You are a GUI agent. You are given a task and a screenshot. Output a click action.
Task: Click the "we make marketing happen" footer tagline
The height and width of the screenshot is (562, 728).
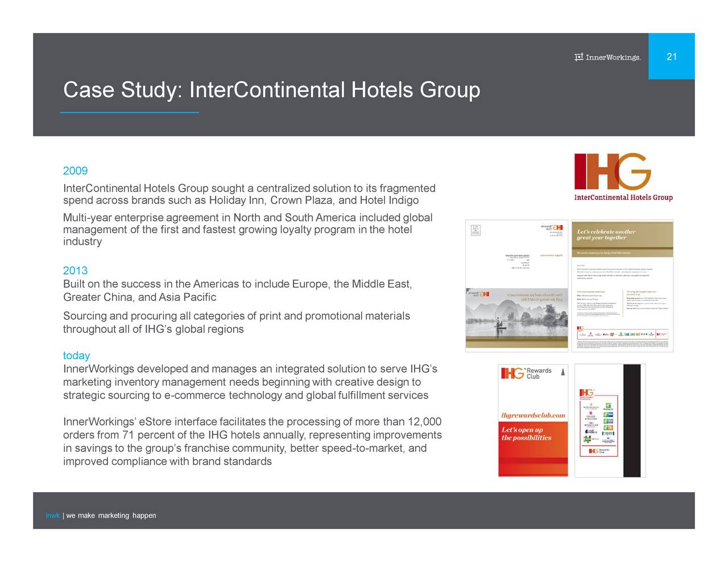111,515
